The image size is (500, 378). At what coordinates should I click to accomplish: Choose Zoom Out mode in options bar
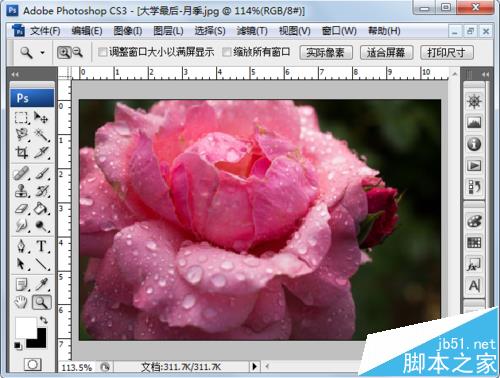(x=77, y=52)
